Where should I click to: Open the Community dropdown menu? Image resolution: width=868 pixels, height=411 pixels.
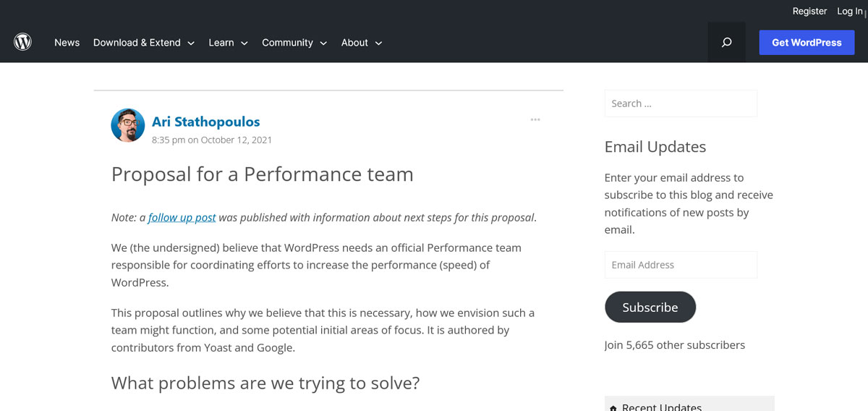pos(294,43)
